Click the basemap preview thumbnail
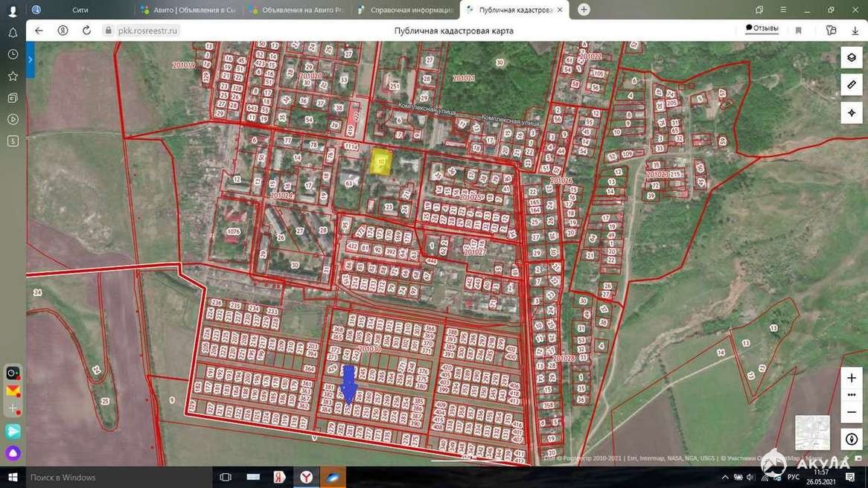The height and width of the screenshot is (488, 868). click(812, 432)
